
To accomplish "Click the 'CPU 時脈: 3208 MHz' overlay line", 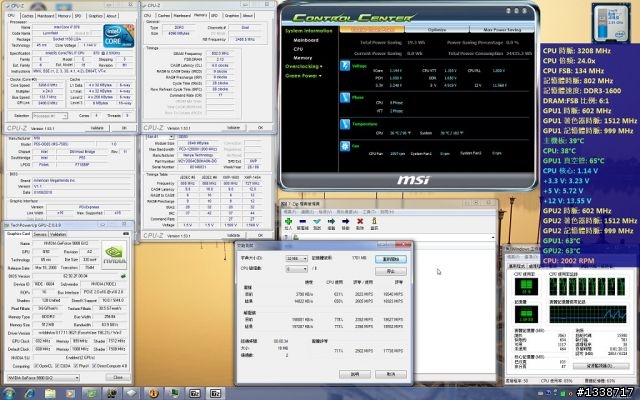I will [x=577, y=51].
